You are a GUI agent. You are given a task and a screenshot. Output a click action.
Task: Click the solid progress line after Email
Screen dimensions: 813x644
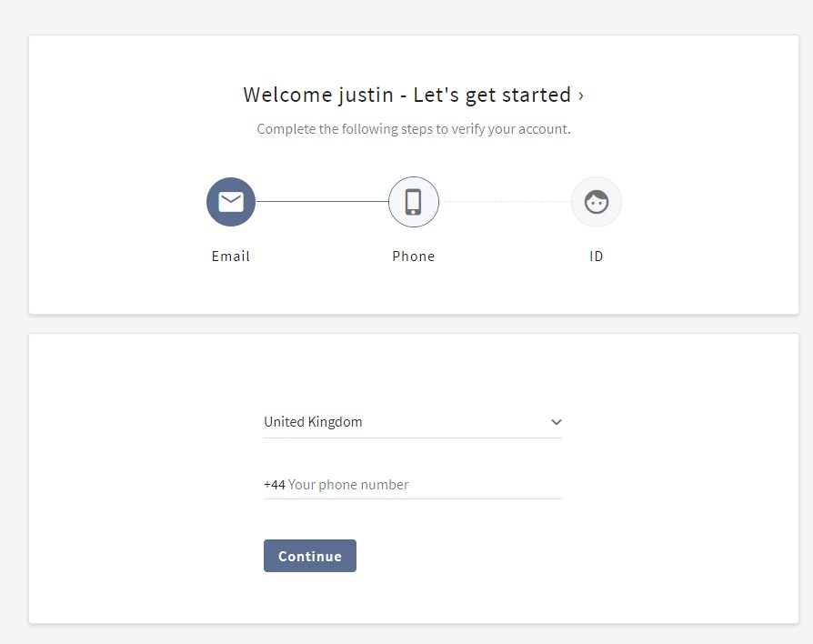(322, 202)
